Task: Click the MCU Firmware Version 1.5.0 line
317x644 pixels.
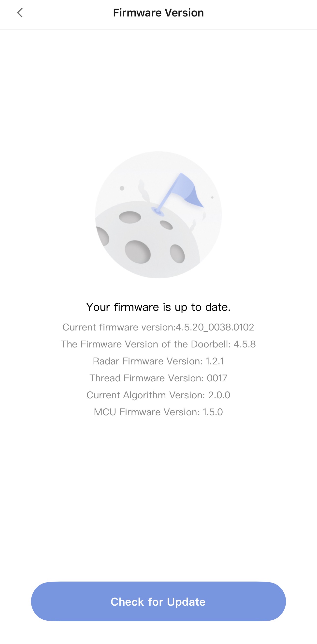Action: click(x=158, y=412)
